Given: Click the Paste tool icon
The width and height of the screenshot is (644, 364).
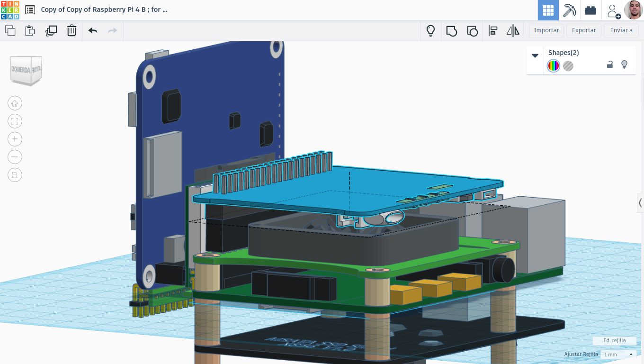Looking at the screenshot, I should (x=30, y=31).
